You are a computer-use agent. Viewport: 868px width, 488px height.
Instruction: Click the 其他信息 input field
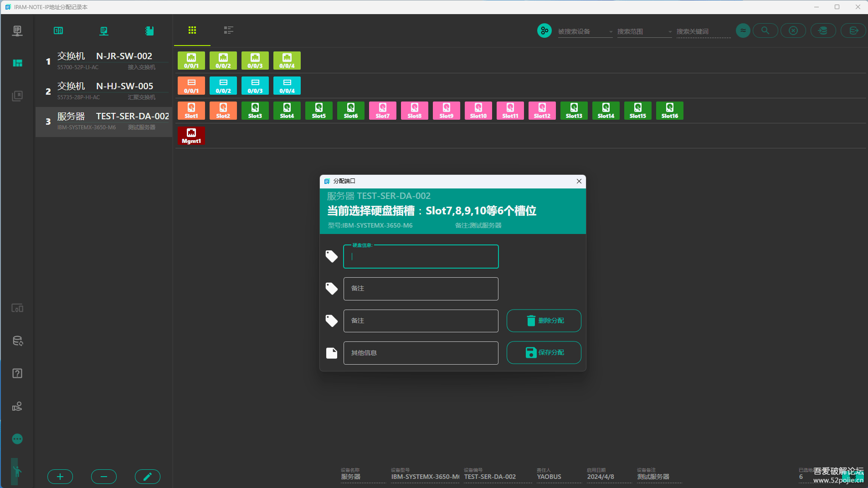tap(421, 353)
